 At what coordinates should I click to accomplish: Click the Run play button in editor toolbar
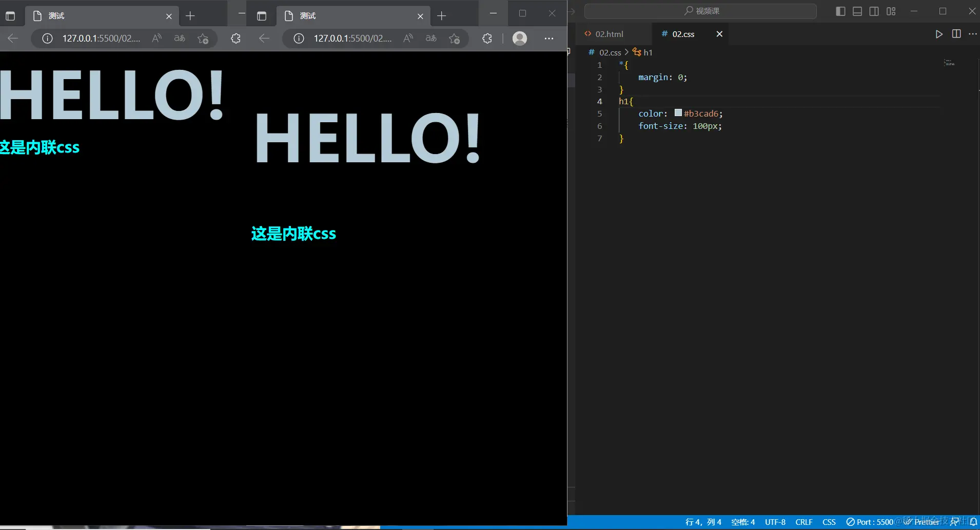tap(938, 34)
